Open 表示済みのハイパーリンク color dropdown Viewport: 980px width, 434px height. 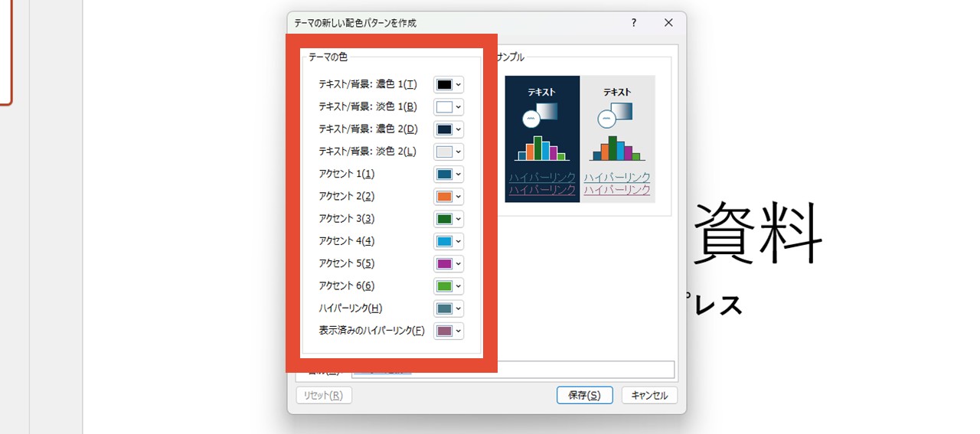[x=449, y=331]
